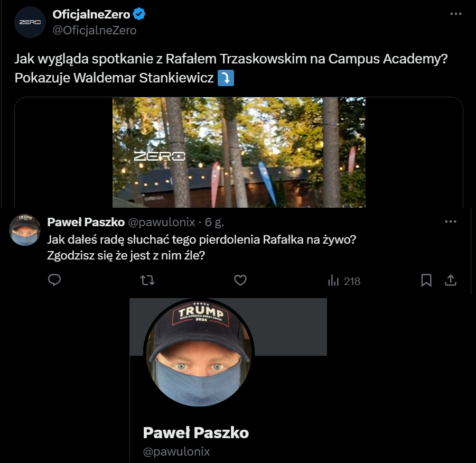This screenshot has width=476, height=463.
Task: Click Paweł Paszko's small reply avatar
Action: tap(25, 230)
